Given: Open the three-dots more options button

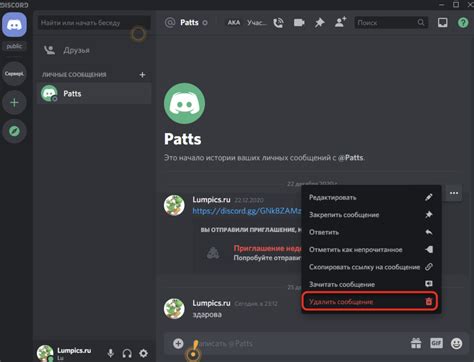Looking at the screenshot, I should [x=454, y=193].
